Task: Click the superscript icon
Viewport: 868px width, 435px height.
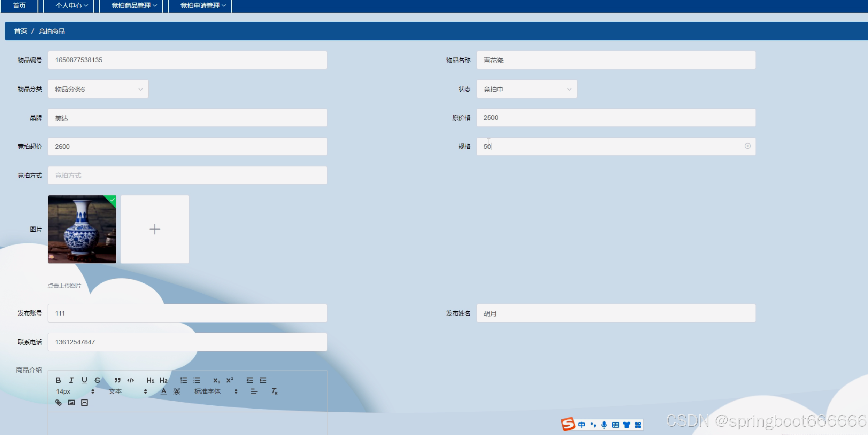Action: (230, 380)
